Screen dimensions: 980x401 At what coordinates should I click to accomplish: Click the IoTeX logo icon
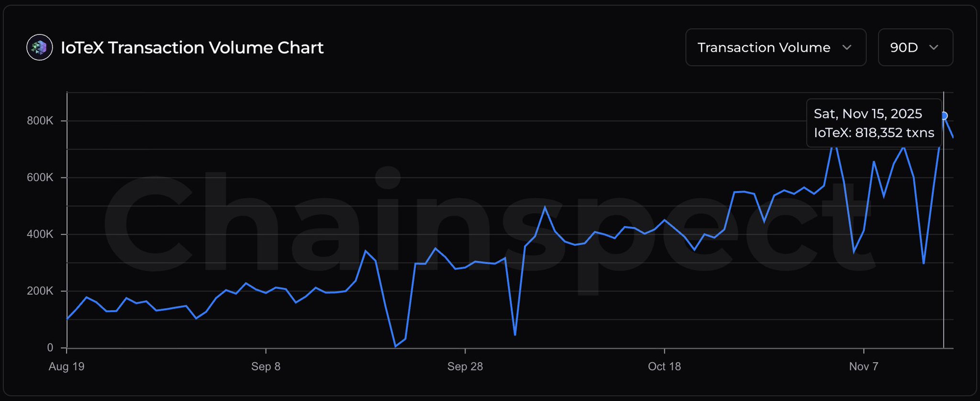point(40,47)
